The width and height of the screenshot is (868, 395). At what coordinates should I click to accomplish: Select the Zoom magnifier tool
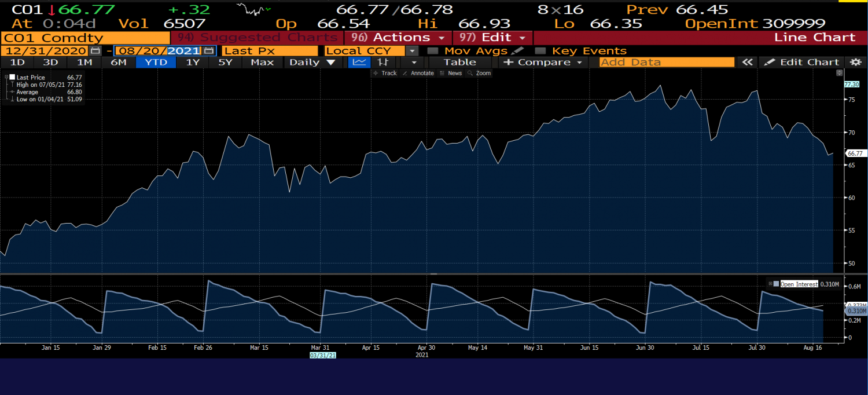(479, 73)
